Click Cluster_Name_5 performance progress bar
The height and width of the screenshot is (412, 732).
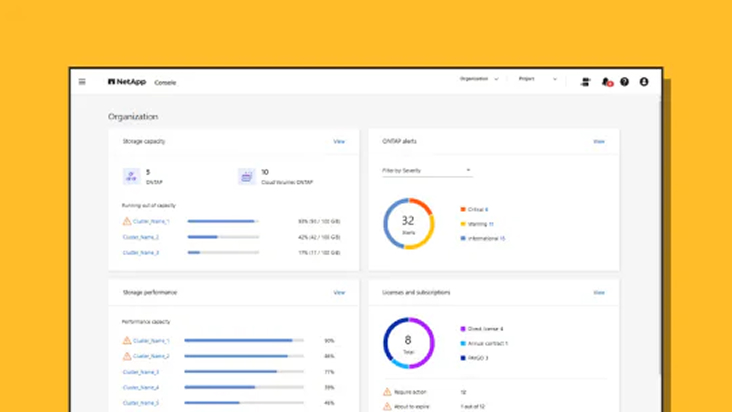coord(244,403)
